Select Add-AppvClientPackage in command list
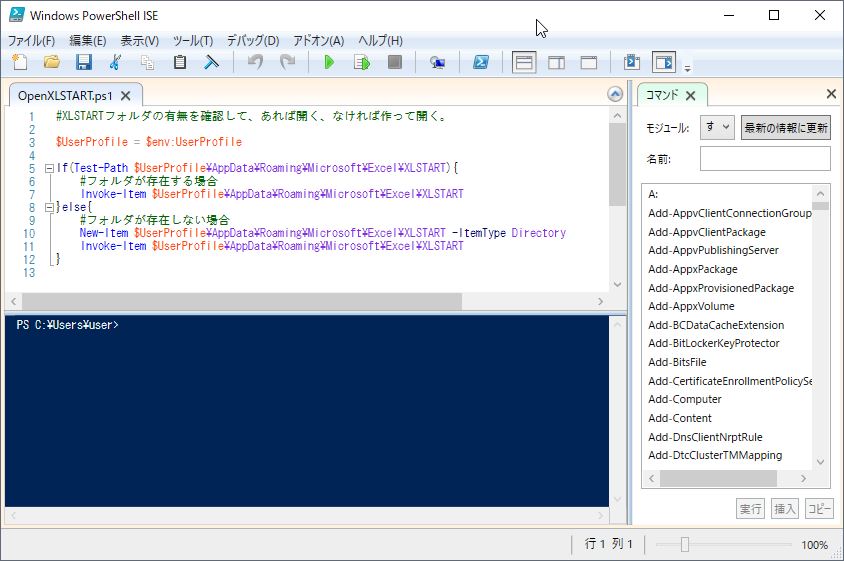 [x=707, y=232]
